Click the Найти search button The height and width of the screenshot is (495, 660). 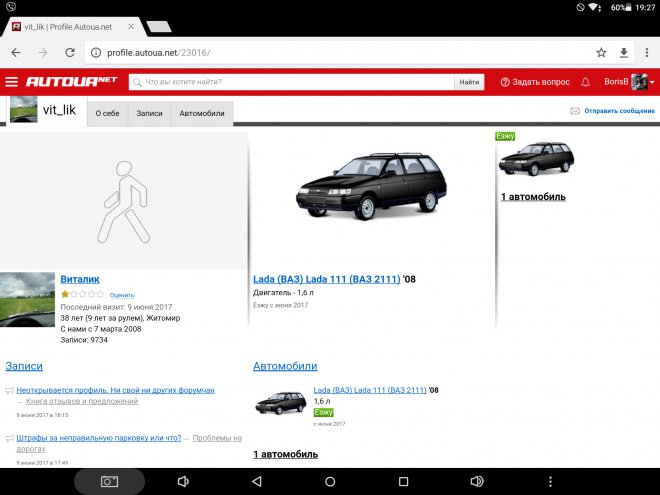pos(469,82)
